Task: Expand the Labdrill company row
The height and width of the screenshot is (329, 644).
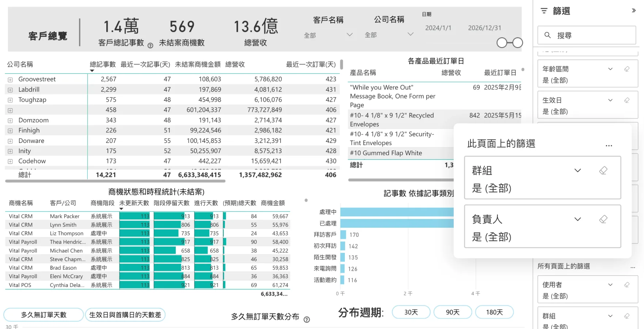Action: point(10,90)
